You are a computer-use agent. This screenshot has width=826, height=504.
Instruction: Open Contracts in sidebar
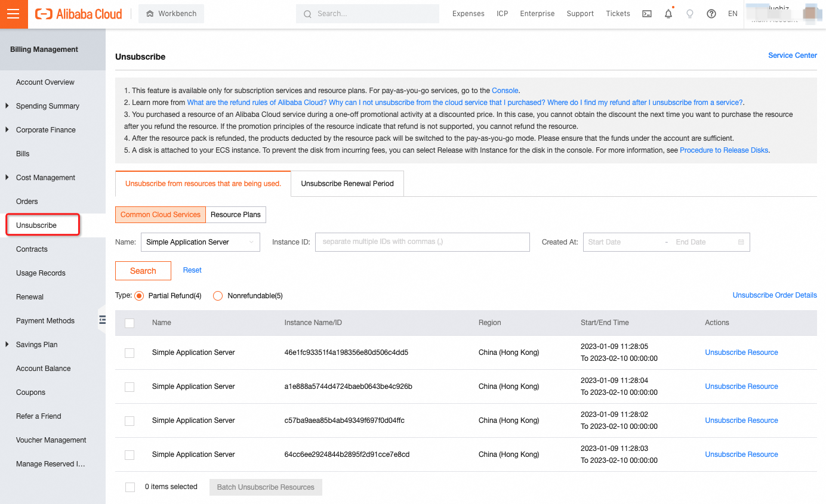click(x=32, y=249)
